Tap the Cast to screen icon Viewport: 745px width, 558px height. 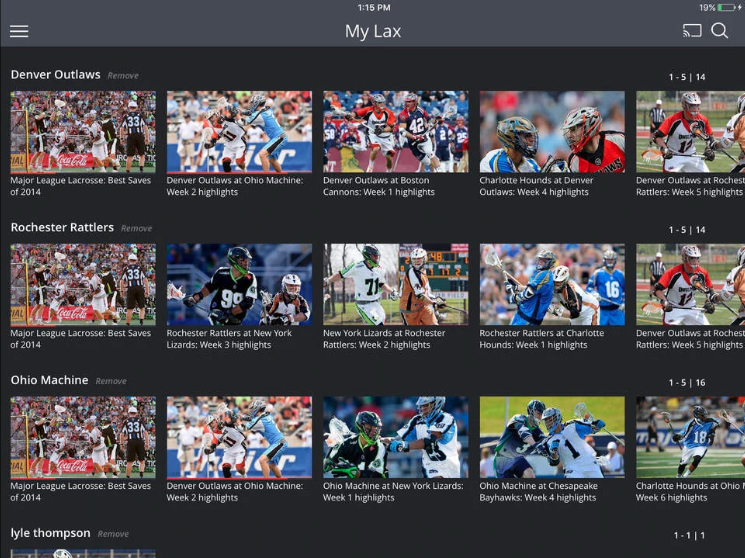692,31
